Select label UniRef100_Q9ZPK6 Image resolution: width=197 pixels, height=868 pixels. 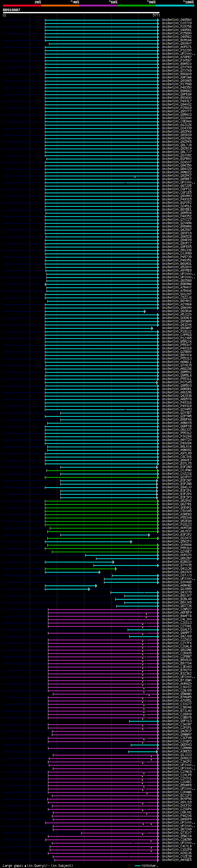(177, 131)
